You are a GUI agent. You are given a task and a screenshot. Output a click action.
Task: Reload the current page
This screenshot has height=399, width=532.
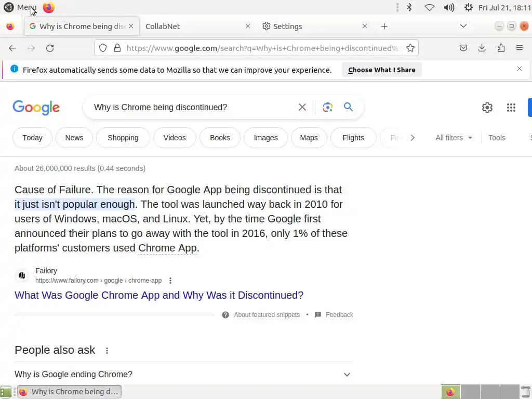click(50, 48)
